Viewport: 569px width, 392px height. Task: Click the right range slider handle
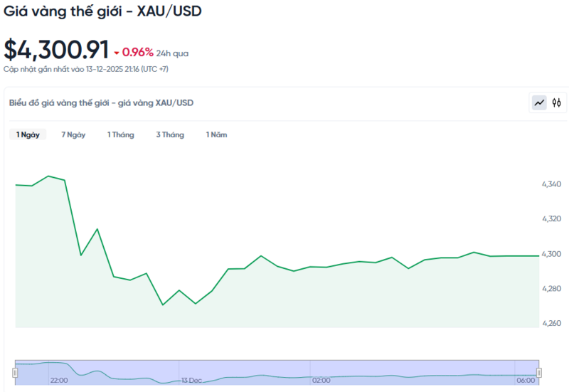click(x=539, y=373)
